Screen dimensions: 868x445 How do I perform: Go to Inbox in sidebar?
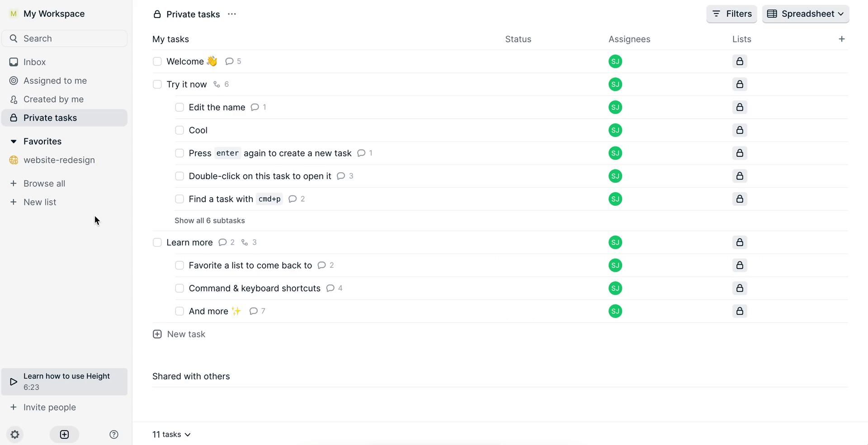pyautogui.click(x=34, y=62)
